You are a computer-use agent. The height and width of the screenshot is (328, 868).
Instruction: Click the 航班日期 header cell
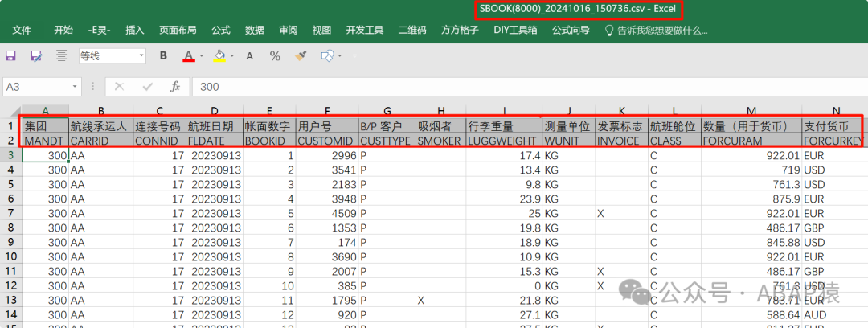(x=215, y=125)
